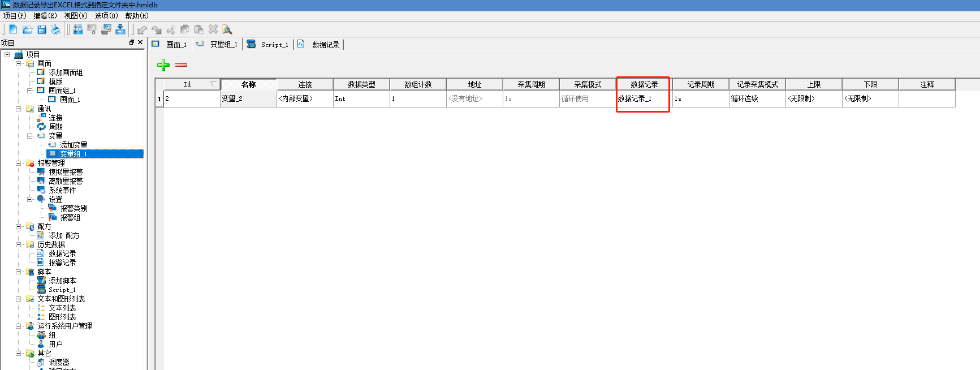Select 添加画面组 in project tree
This screenshot has width=980, height=370.
pos(66,72)
